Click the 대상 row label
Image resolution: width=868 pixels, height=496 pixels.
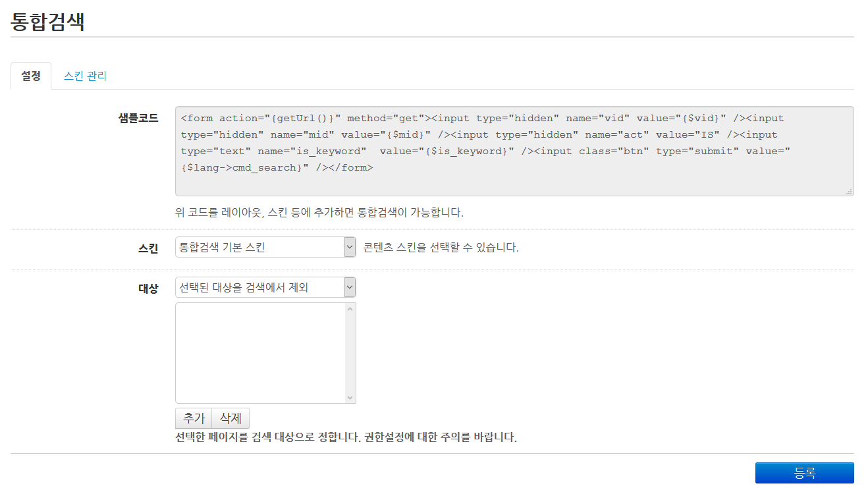[148, 287]
